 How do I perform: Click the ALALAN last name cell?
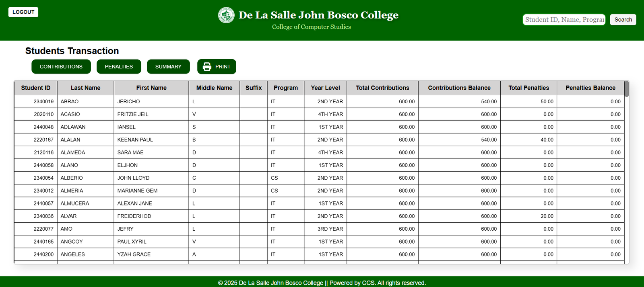click(x=70, y=140)
